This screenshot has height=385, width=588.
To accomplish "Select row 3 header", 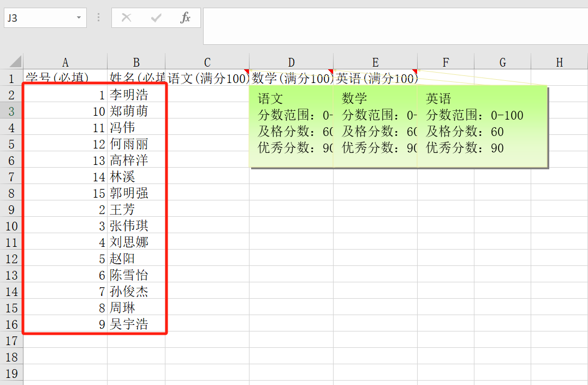I will (11, 111).
